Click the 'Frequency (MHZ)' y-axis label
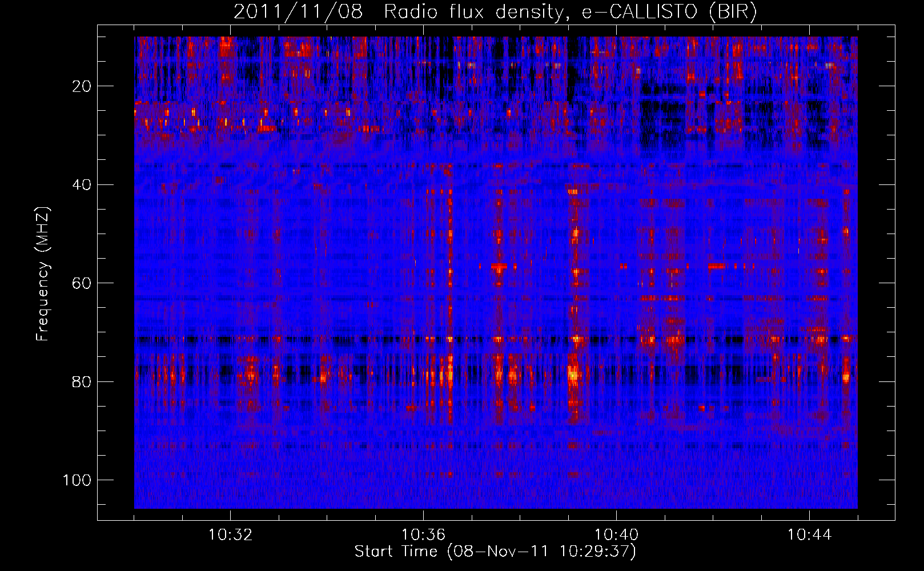924x571 pixels. [x=43, y=274]
